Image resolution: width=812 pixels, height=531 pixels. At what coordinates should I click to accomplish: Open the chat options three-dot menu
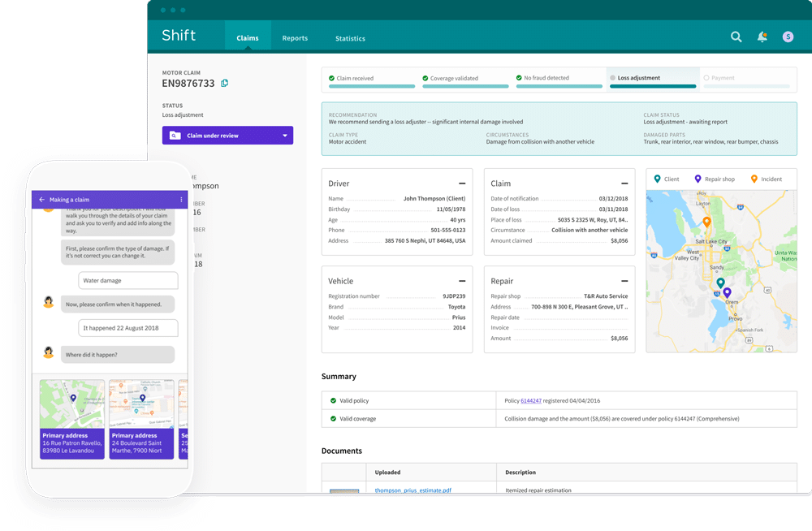pyautogui.click(x=181, y=200)
